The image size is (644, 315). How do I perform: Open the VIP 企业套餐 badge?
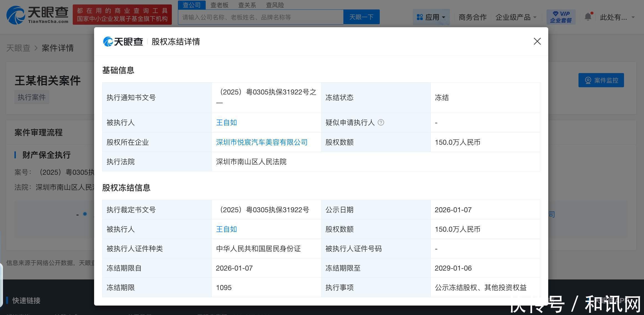click(x=561, y=17)
